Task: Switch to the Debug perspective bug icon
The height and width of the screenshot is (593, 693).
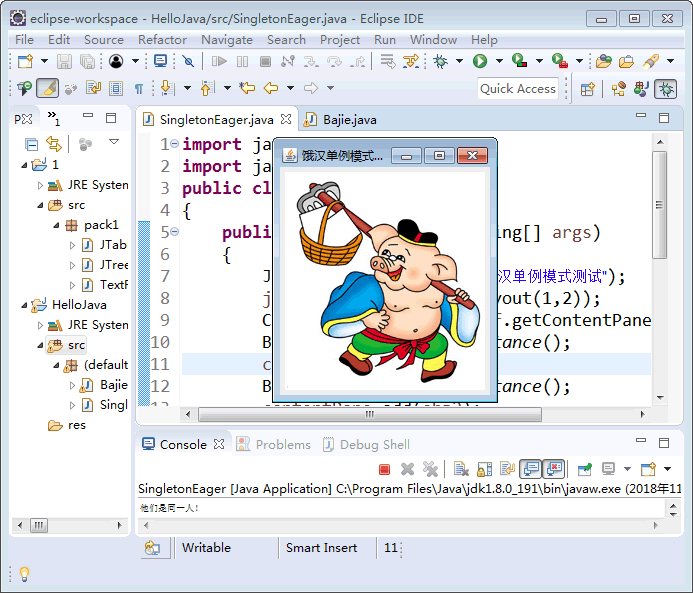Action: tap(666, 89)
